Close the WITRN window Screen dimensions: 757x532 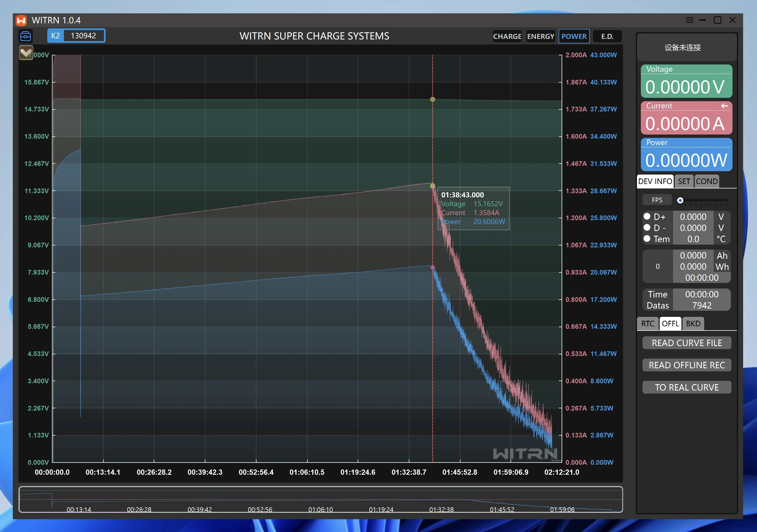click(732, 20)
